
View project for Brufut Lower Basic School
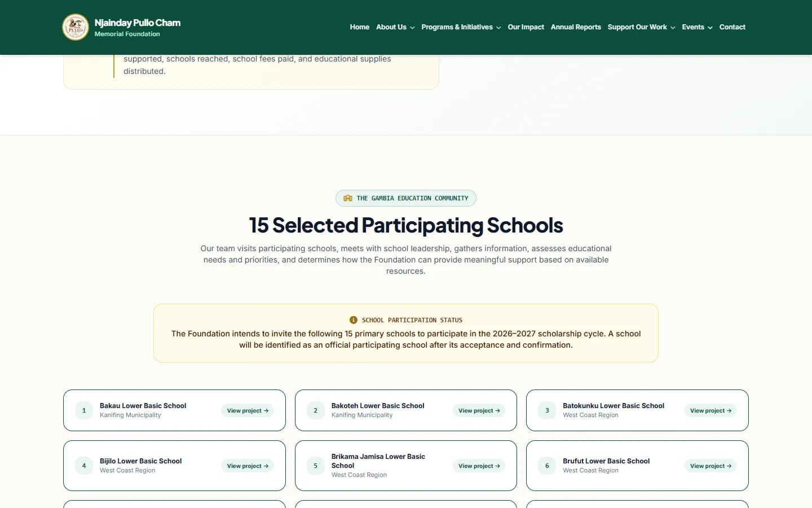[710, 466]
